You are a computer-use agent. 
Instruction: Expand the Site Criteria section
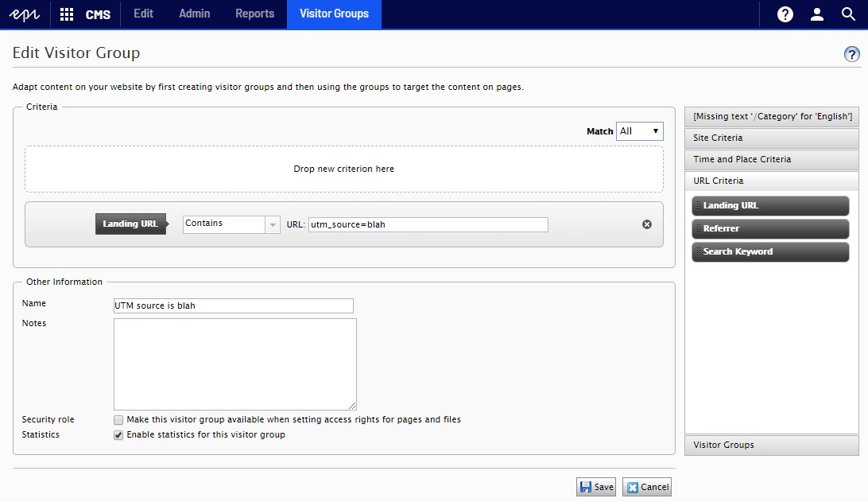click(x=771, y=138)
